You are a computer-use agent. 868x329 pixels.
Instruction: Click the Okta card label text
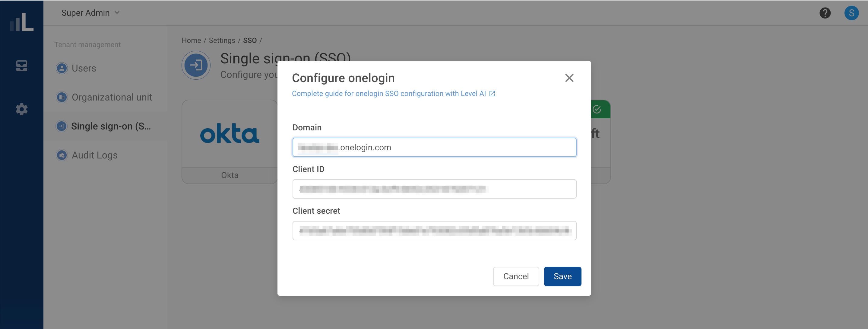click(x=230, y=175)
